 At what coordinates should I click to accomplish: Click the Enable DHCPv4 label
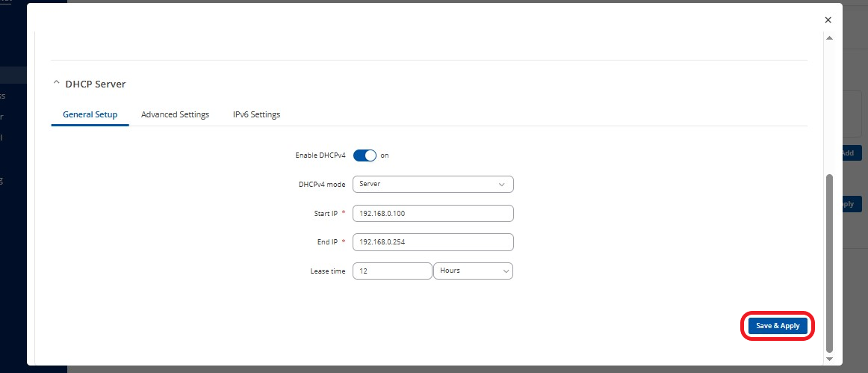pyautogui.click(x=320, y=155)
